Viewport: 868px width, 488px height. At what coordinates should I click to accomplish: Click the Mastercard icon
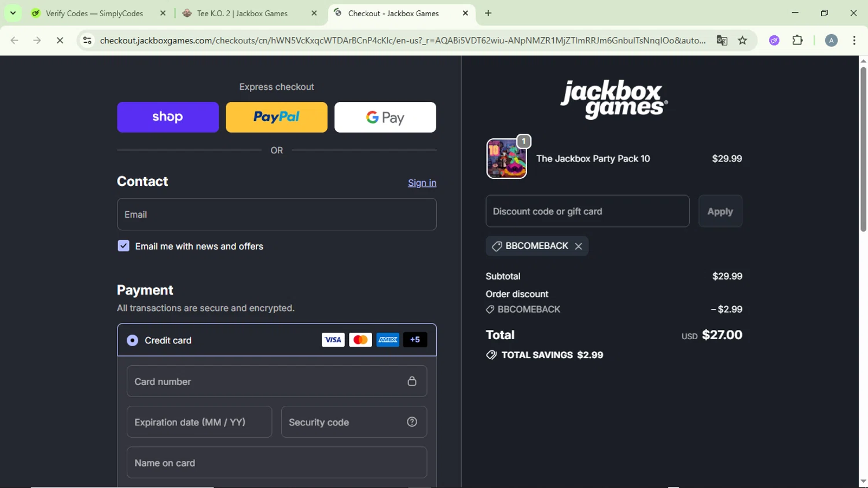361,340
